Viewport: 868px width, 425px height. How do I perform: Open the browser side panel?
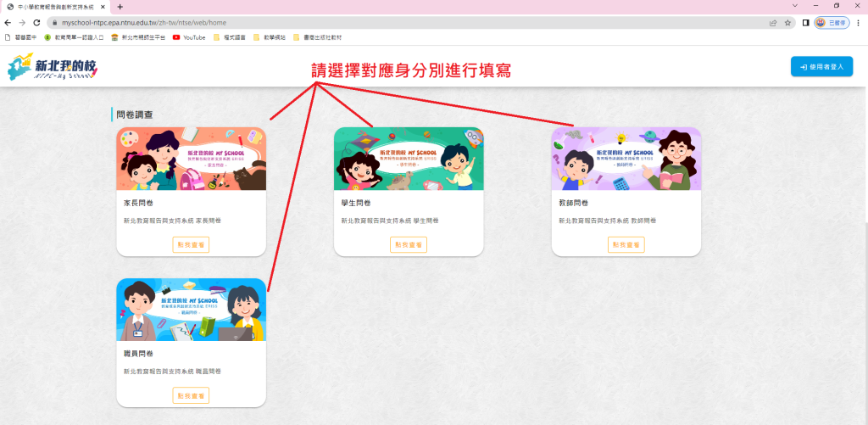805,23
